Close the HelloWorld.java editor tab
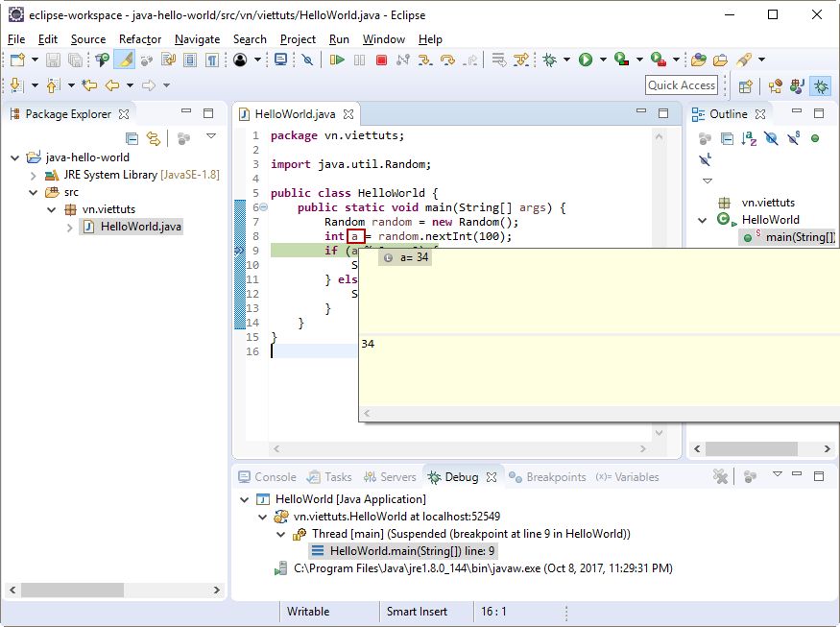 click(x=348, y=114)
